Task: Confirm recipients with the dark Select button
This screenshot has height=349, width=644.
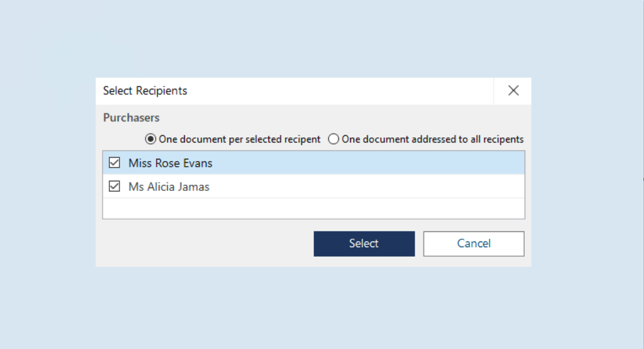Action: click(x=364, y=243)
